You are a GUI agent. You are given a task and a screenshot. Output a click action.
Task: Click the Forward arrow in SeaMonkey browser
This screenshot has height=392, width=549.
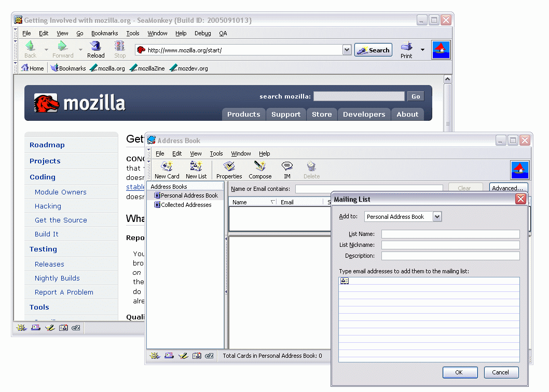[63, 50]
